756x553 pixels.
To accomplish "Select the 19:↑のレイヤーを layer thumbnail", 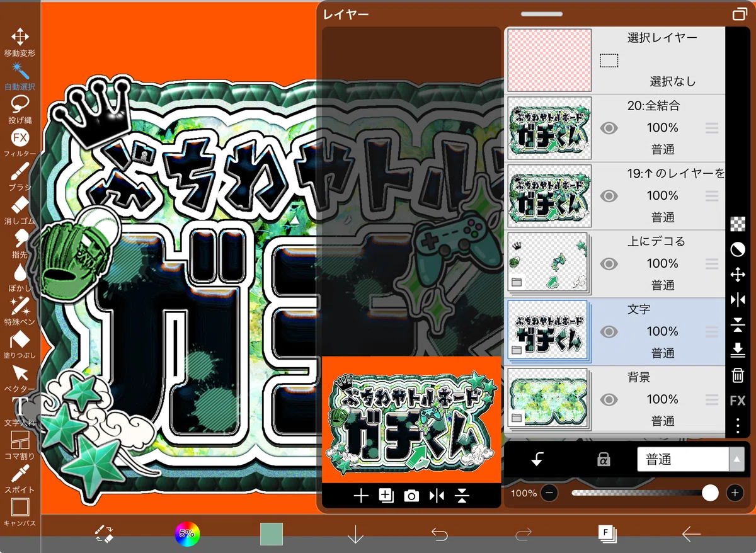I will [x=549, y=196].
